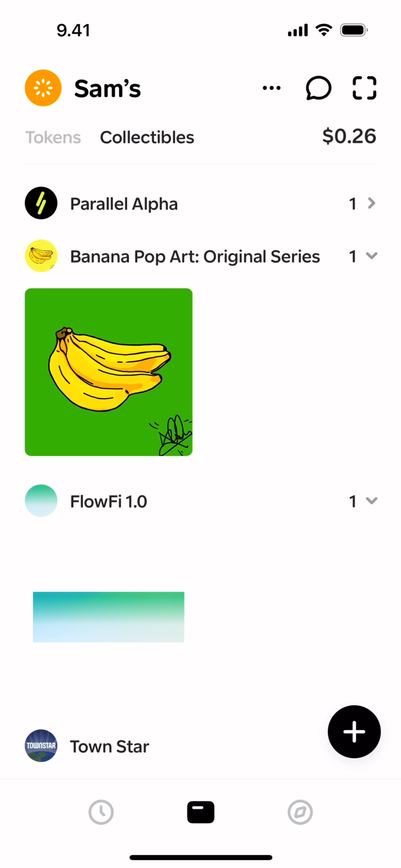Tap the Town Star collection logo
This screenshot has height=868, width=401.
(41, 746)
